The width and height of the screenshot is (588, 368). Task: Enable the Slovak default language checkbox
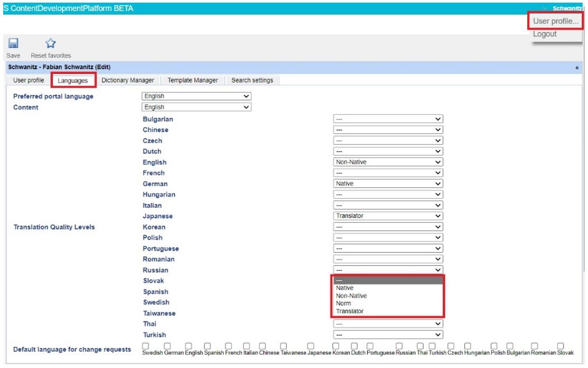click(x=561, y=346)
